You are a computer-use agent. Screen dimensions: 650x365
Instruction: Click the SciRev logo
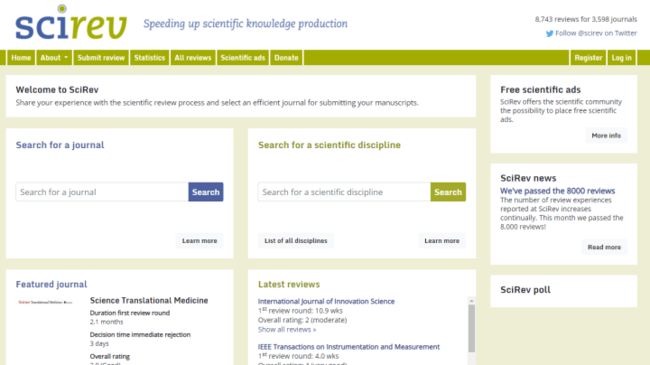point(71,23)
